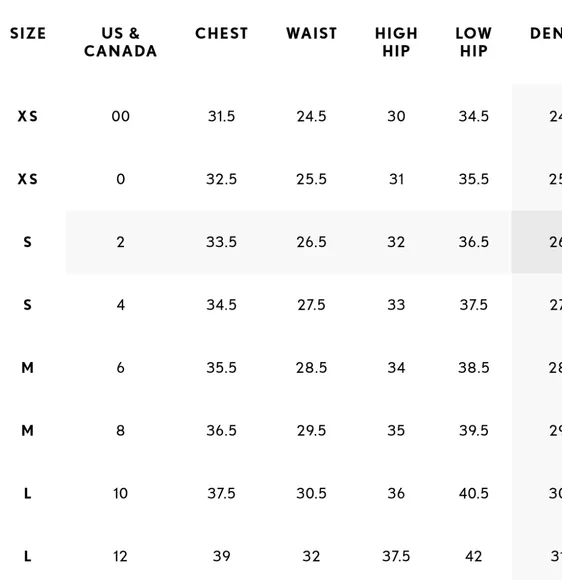Select waist value 29.5
The image size is (562, 580).
pos(312,431)
